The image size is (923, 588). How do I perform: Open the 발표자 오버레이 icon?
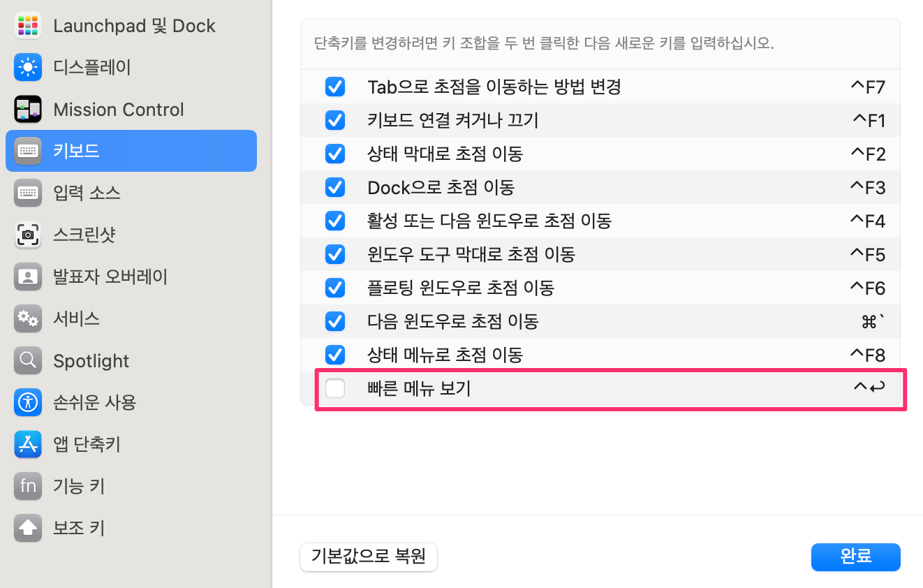[x=28, y=277]
